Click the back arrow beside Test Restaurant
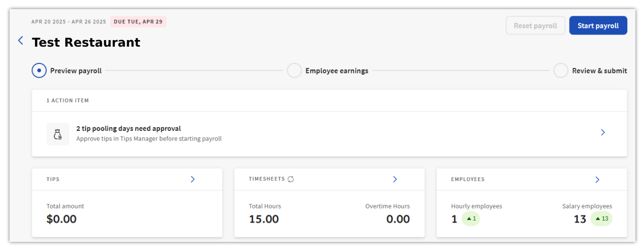 [21, 41]
